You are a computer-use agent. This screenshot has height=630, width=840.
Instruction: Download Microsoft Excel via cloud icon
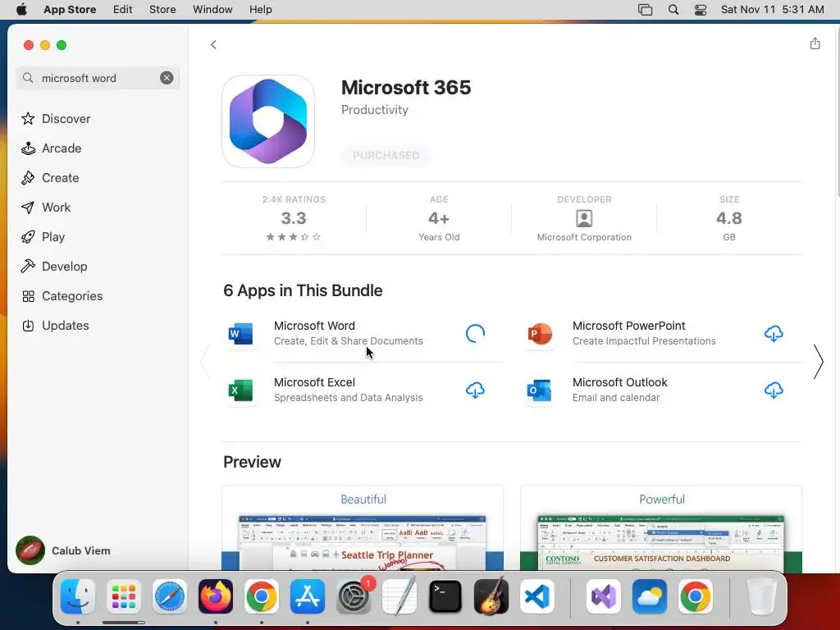[x=475, y=390]
